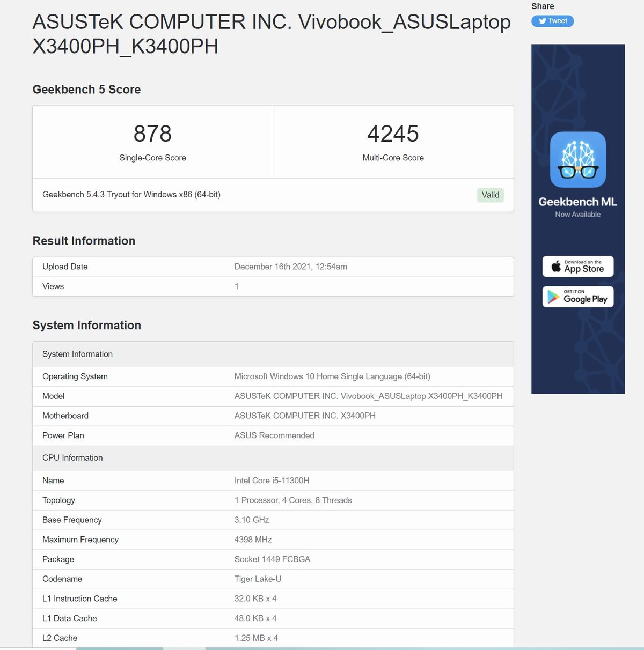Click the Topology label

(58, 500)
